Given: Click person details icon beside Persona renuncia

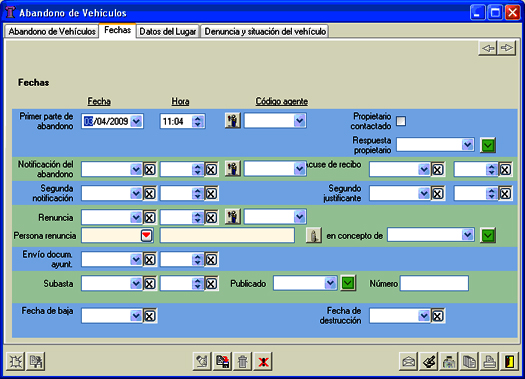Looking at the screenshot, I should (x=314, y=235).
